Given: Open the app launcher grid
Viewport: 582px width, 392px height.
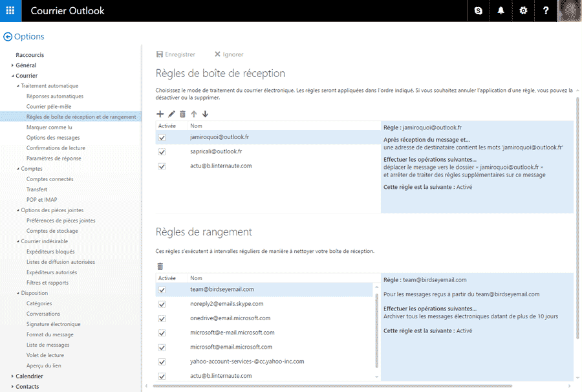Looking at the screenshot, I should [x=10, y=11].
